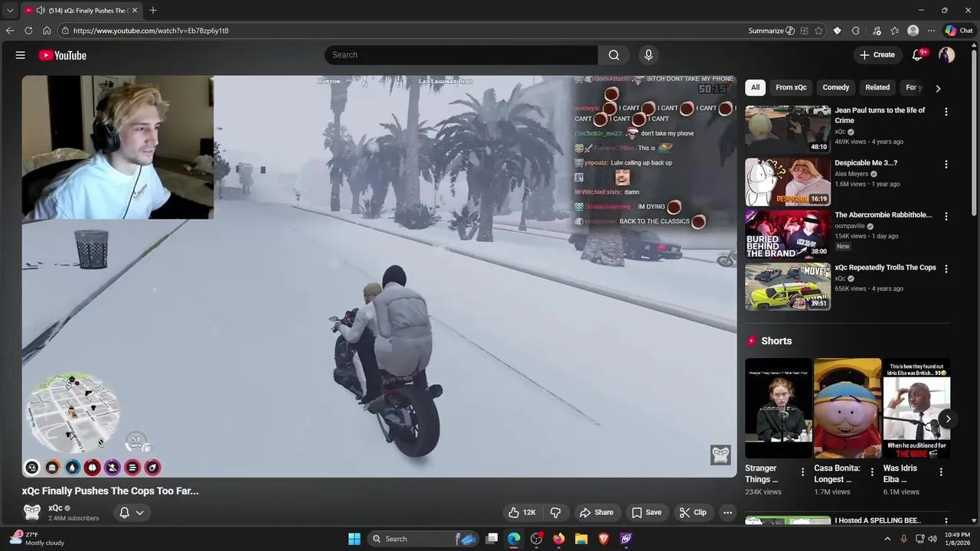Open the tab actions dropdown arrow
This screenshot has width=980, height=551.
tap(9, 10)
